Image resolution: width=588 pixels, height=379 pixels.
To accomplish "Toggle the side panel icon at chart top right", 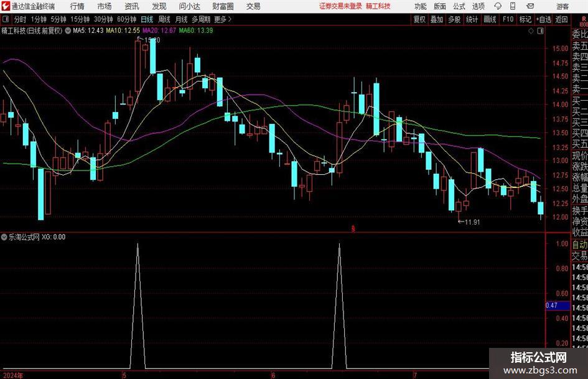I will [540, 31].
